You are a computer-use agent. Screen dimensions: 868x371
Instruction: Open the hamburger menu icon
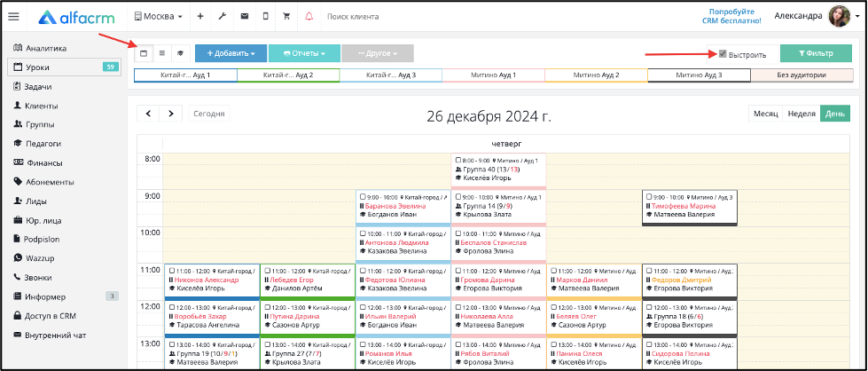pyautogui.click(x=13, y=17)
